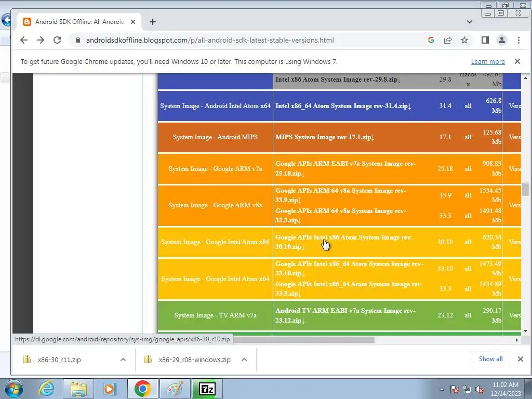Show all downloads

point(490,359)
